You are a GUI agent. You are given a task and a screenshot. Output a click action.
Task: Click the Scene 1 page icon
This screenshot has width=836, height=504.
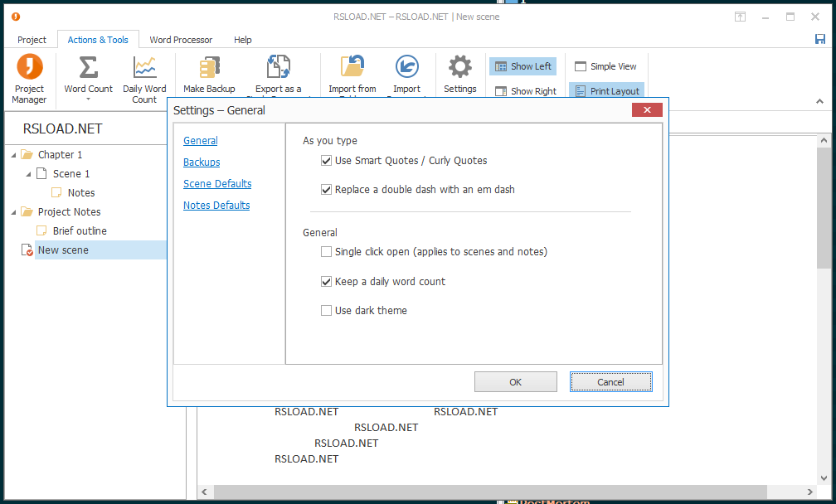(41, 173)
